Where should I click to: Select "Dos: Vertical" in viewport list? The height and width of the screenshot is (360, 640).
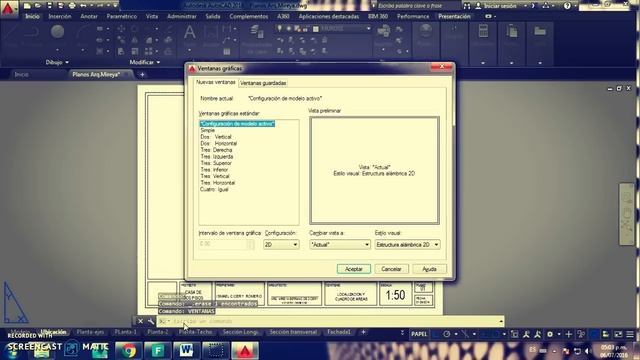click(216, 137)
